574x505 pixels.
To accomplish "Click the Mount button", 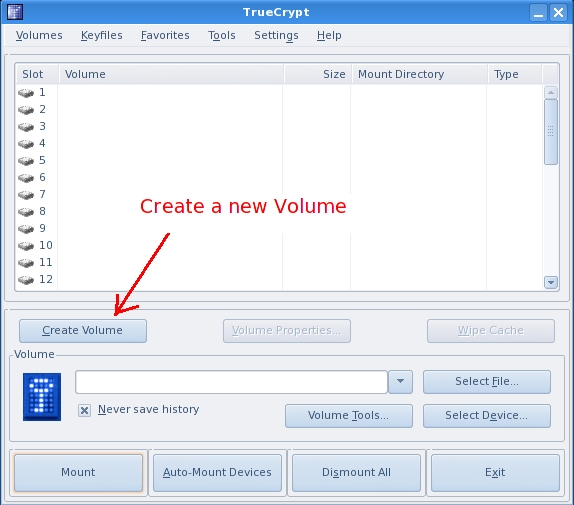I will point(78,472).
